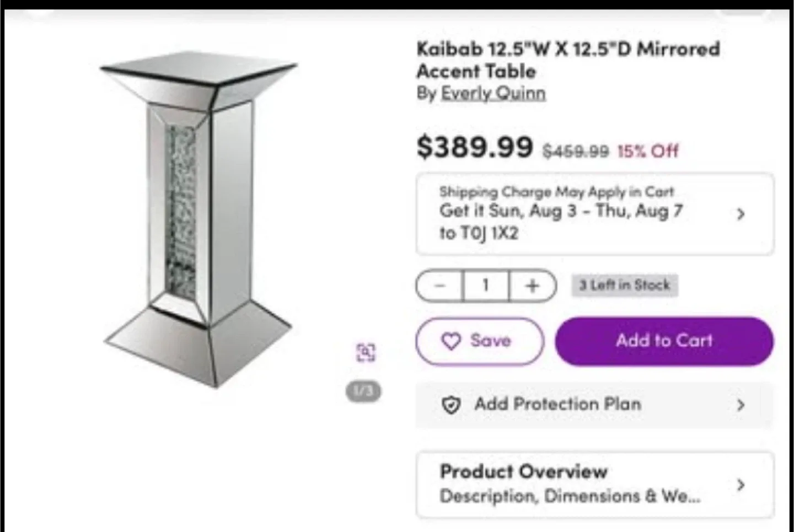The width and height of the screenshot is (794, 532).
Task: Click the plus icon to increase quantity
Action: (532, 286)
